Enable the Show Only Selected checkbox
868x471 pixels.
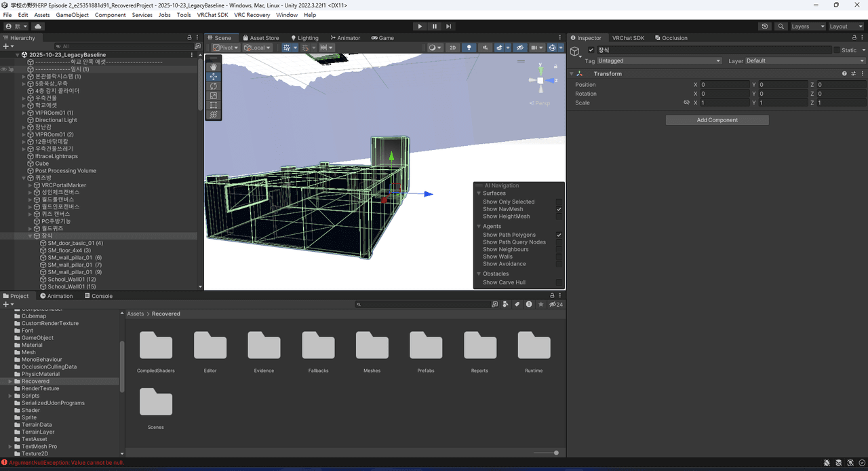559,202
